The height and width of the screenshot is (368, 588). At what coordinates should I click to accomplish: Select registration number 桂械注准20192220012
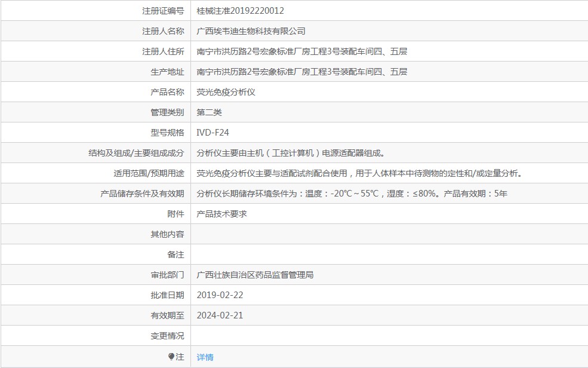[240, 11]
